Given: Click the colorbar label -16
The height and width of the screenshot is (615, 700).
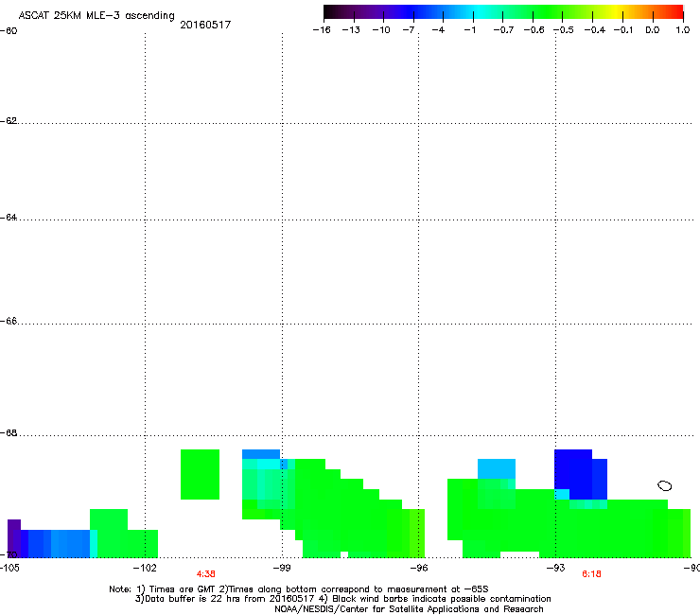Looking at the screenshot, I should (322, 30).
